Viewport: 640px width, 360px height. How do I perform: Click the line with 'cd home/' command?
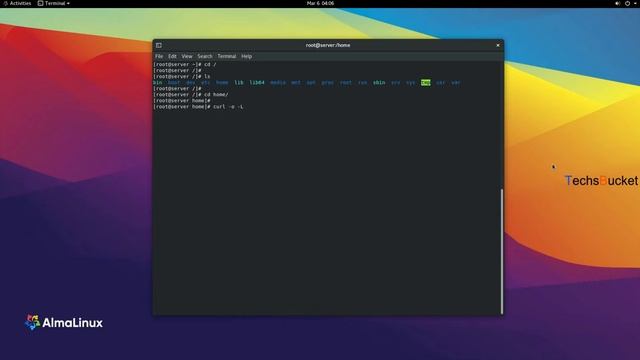191,95
